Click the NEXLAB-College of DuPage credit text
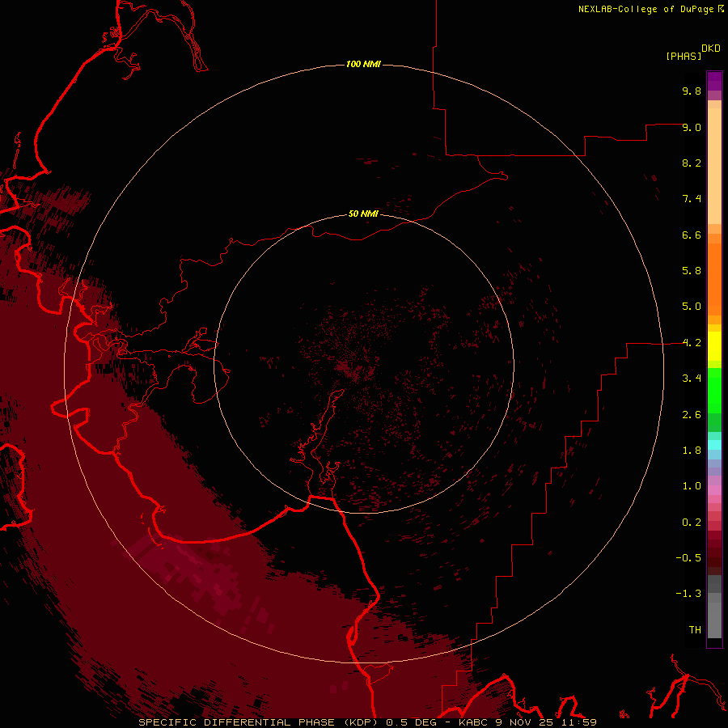The width and height of the screenshot is (728, 728). (x=646, y=9)
